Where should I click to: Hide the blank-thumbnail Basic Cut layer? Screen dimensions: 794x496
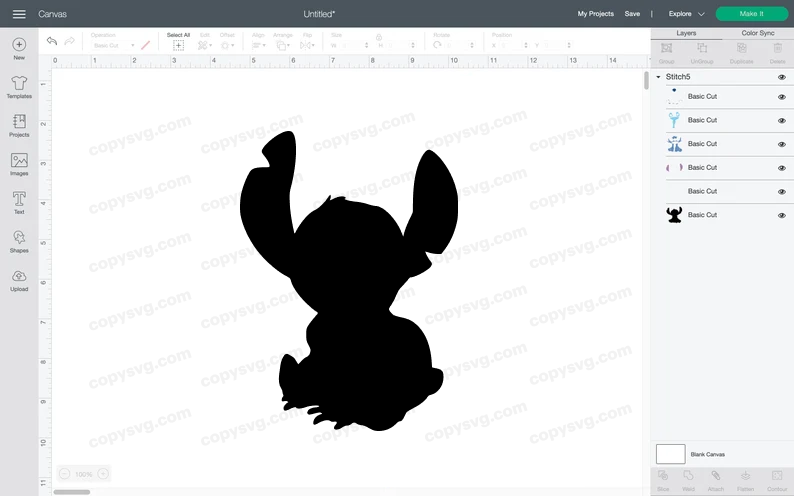coord(782,192)
